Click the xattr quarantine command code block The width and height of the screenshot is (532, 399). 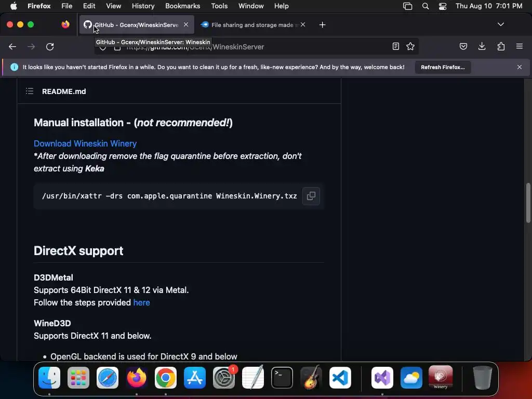[179, 196]
